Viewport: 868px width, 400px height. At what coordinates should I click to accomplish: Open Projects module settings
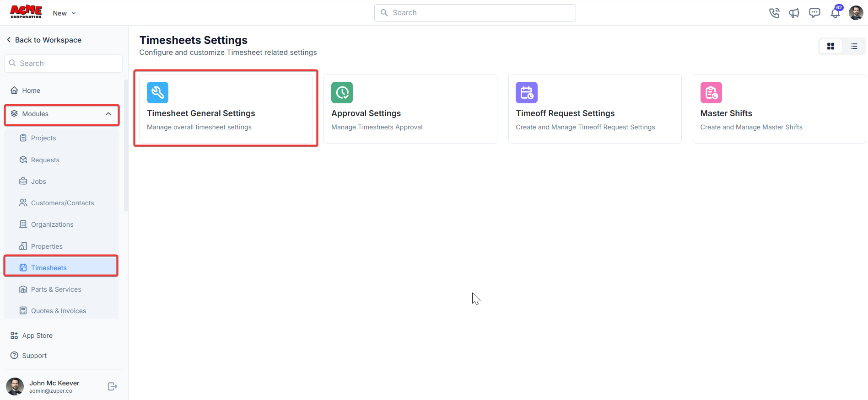tap(61, 138)
